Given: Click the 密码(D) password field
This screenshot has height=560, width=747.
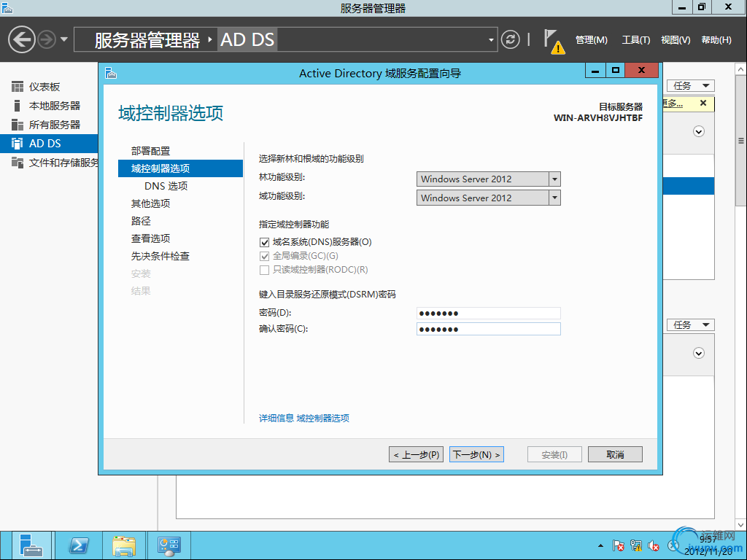Looking at the screenshot, I should pyautogui.click(x=488, y=313).
